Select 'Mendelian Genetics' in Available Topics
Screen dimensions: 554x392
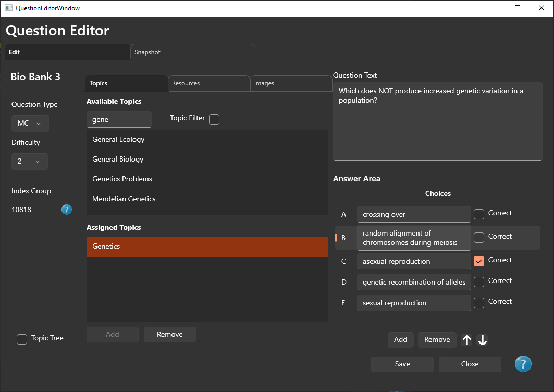(207, 199)
